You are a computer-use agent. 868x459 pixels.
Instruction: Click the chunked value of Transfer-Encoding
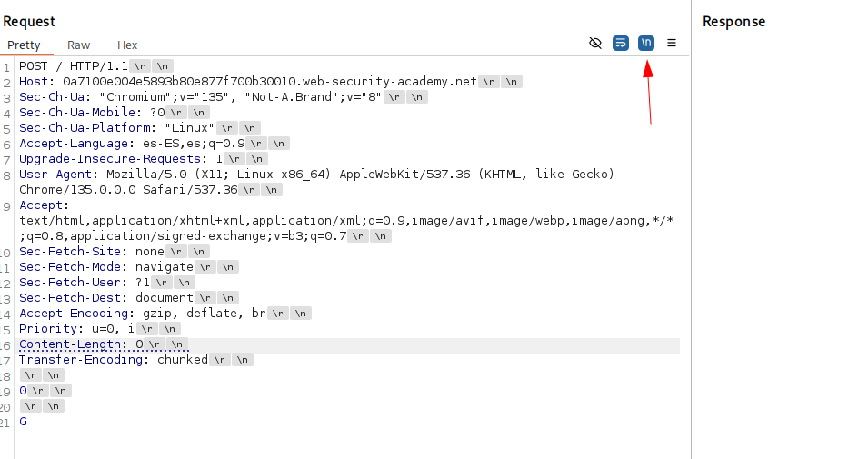click(183, 361)
